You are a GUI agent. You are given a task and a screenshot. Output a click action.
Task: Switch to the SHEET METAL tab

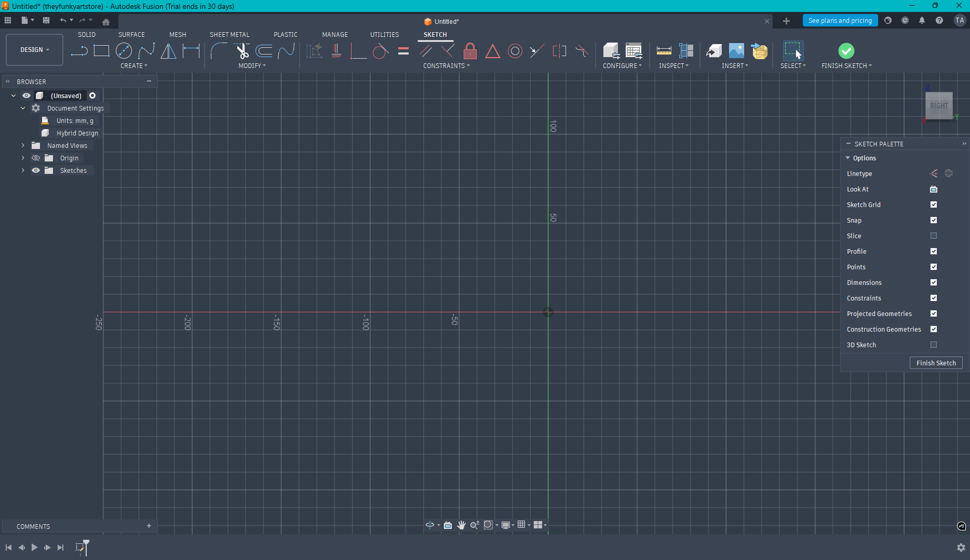point(230,35)
